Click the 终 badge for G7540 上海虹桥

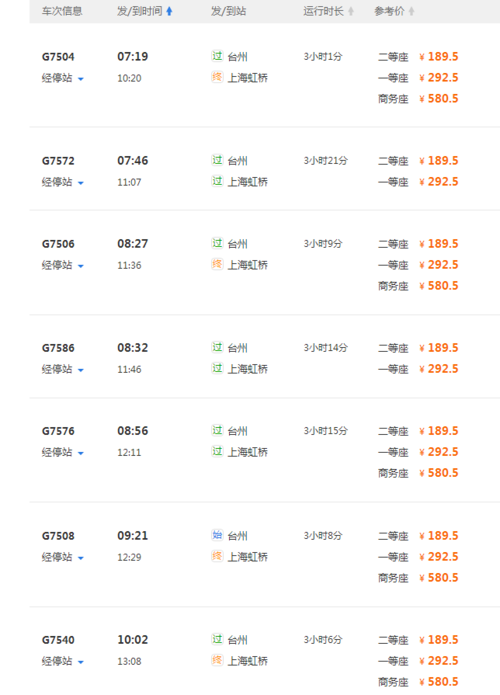[217, 660]
